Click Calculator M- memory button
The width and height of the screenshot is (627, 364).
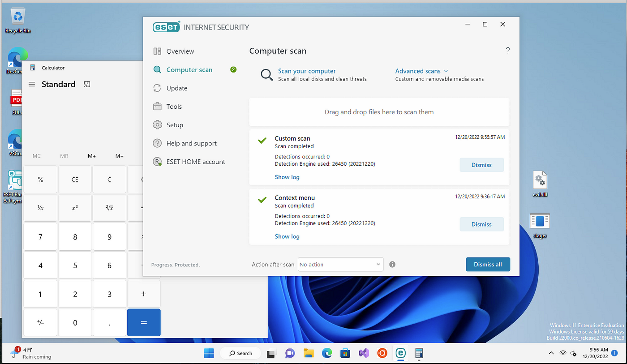click(119, 156)
